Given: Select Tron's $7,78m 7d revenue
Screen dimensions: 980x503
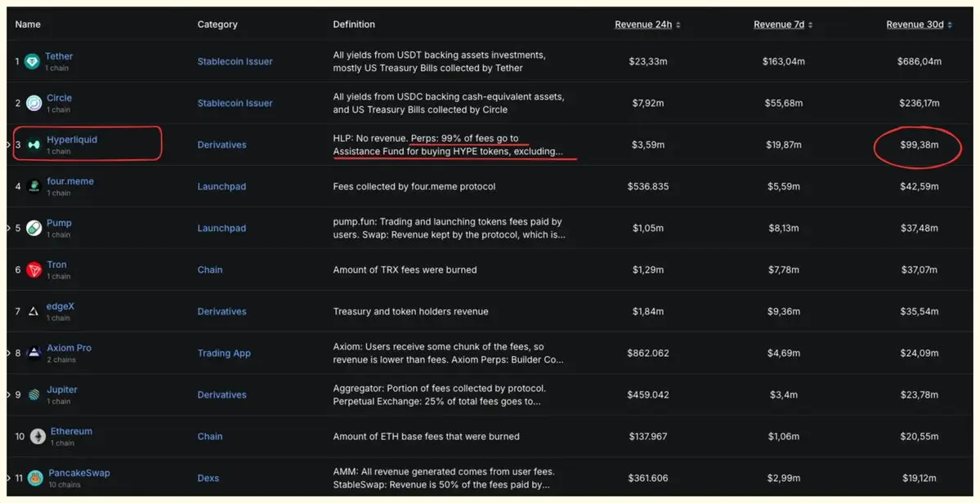Looking at the screenshot, I should point(783,269).
